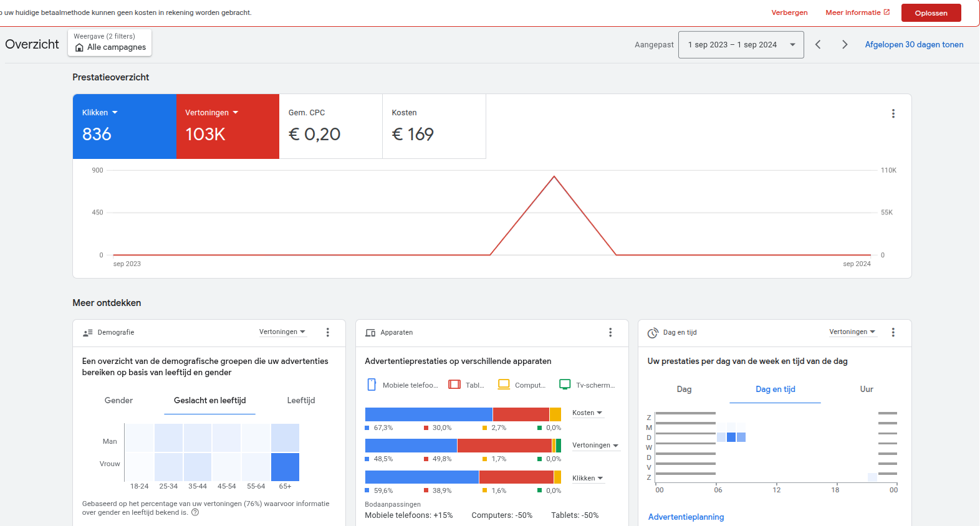Switch to the Dag tab
The image size is (980, 526).
[x=684, y=390]
